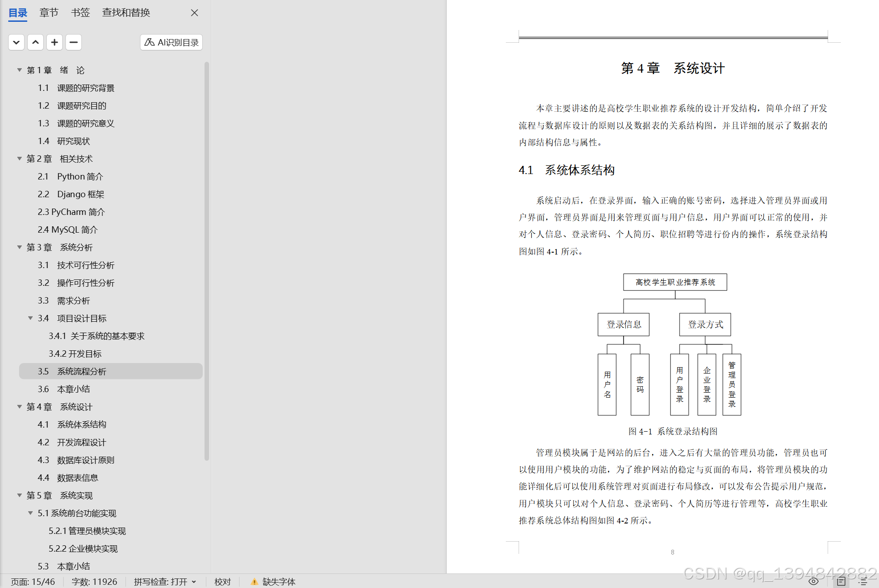Click the plus icon in outline toolbar
Screen dimensions: 879x588
(55, 42)
